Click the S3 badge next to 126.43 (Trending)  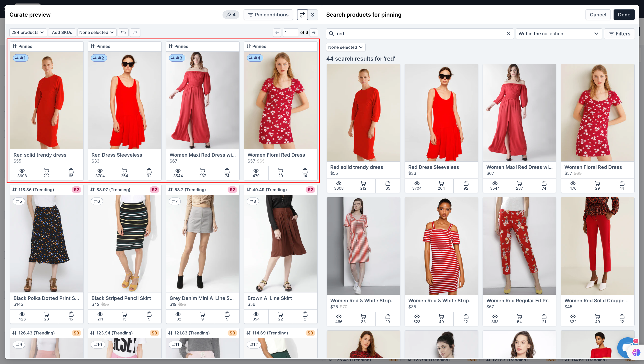pyautogui.click(x=76, y=333)
